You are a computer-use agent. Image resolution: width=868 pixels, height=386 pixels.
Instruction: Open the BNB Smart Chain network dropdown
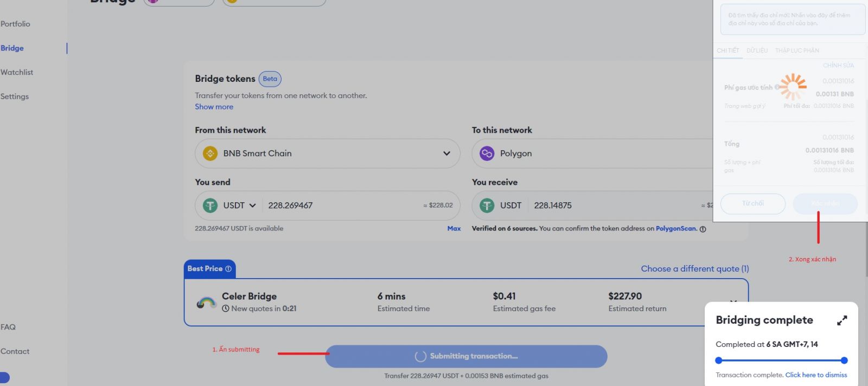(x=328, y=153)
